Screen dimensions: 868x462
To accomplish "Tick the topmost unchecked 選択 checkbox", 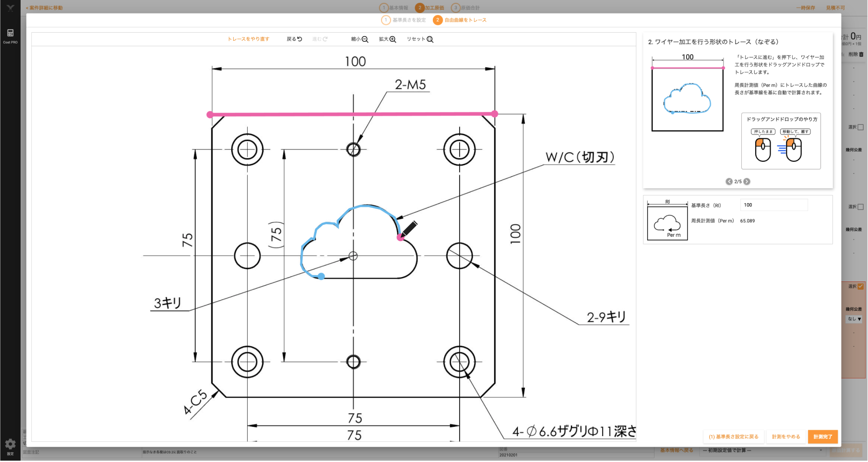I will click(860, 127).
